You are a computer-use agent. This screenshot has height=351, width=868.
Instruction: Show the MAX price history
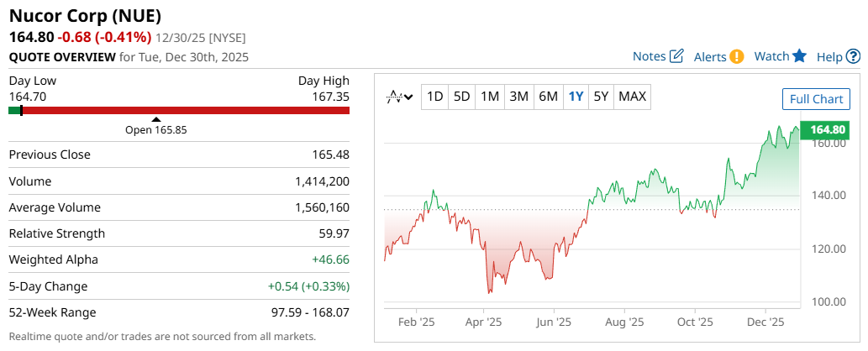pos(632,97)
